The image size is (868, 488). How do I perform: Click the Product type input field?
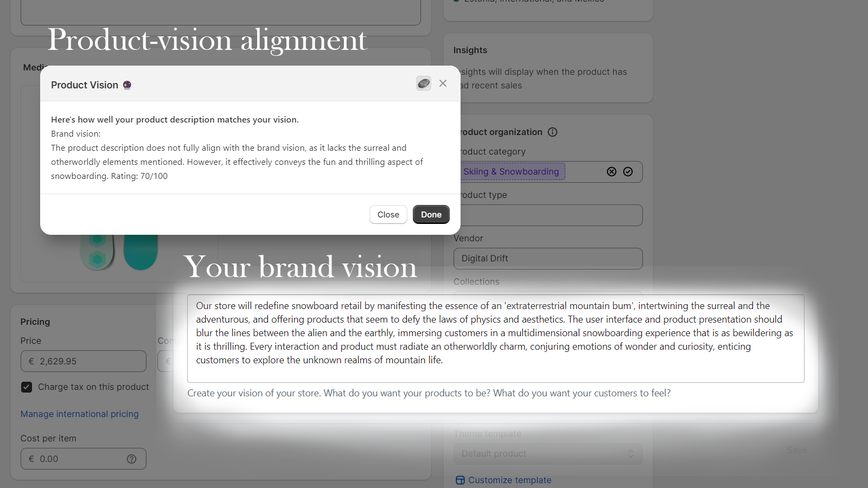[x=550, y=215]
